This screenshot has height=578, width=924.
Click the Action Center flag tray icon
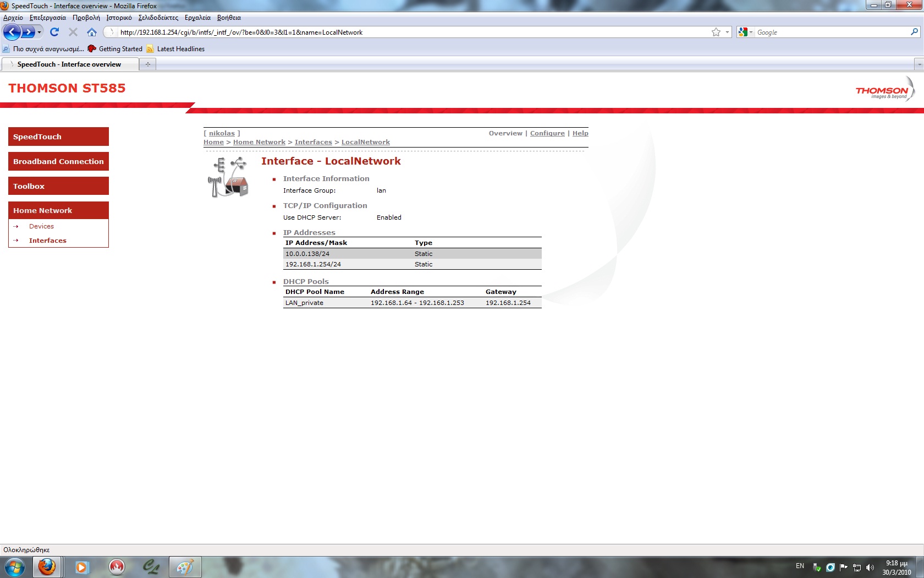click(x=844, y=568)
